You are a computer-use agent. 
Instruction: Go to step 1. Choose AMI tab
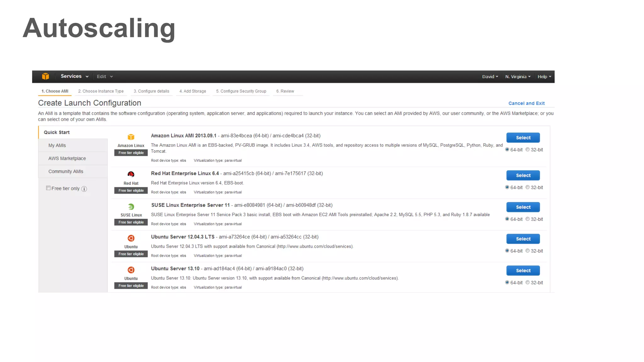pos(55,91)
